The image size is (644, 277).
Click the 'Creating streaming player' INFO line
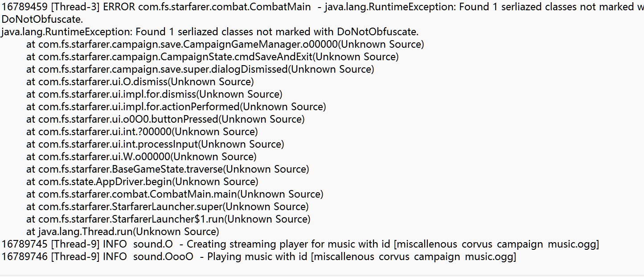point(300,244)
